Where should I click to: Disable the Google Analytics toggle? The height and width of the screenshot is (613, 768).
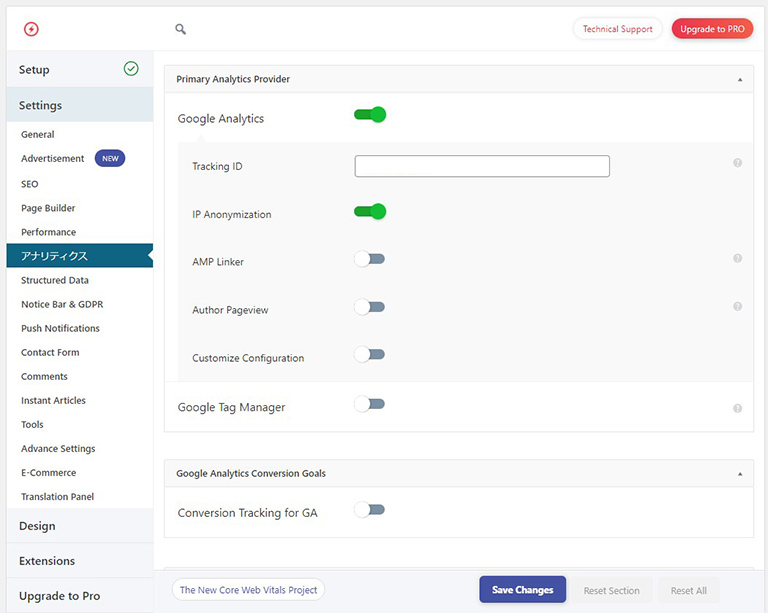pyautogui.click(x=370, y=115)
